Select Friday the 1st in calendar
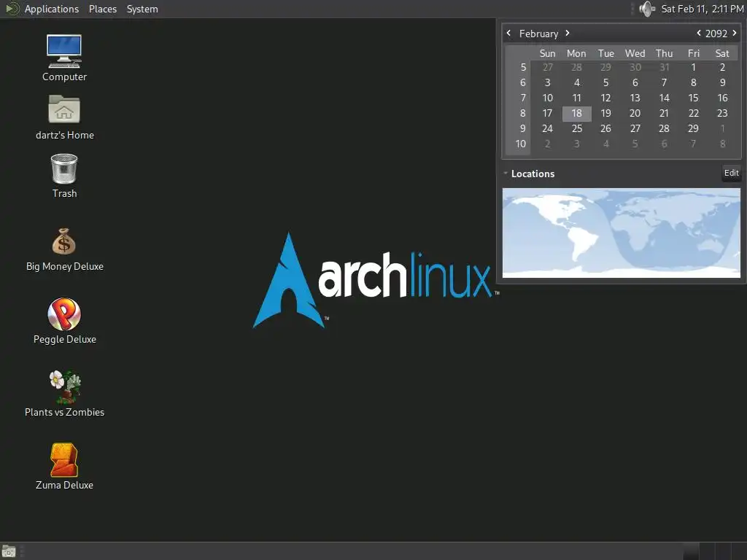 (693, 68)
